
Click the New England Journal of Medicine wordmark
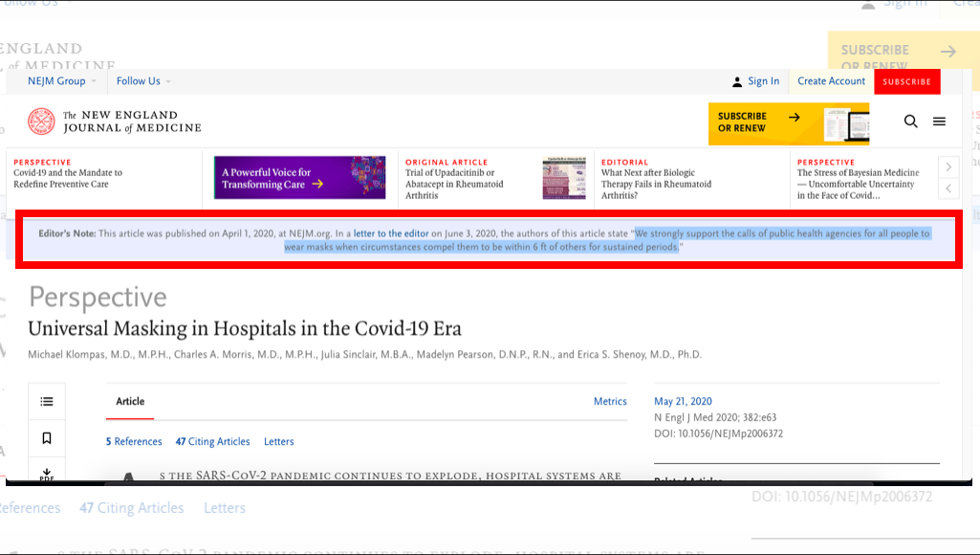click(x=132, y=122)
